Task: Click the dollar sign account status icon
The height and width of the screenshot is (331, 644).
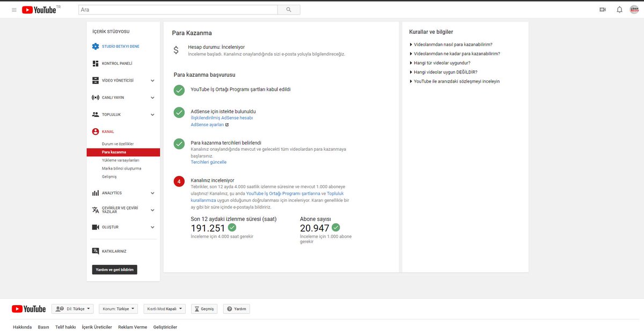Action: tap(176, 50)
